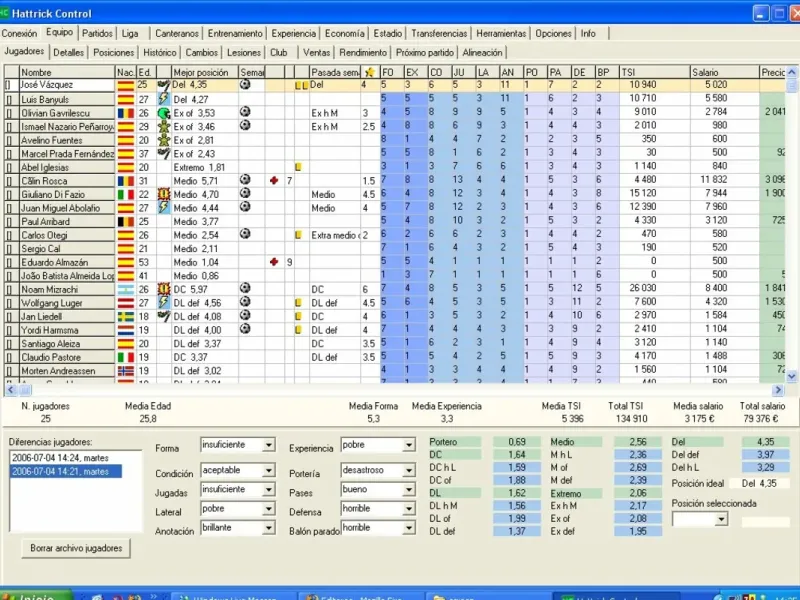Tick the checkbox for José Vázquez
Viewport: 800px width, 600px height.
(8, 85)
